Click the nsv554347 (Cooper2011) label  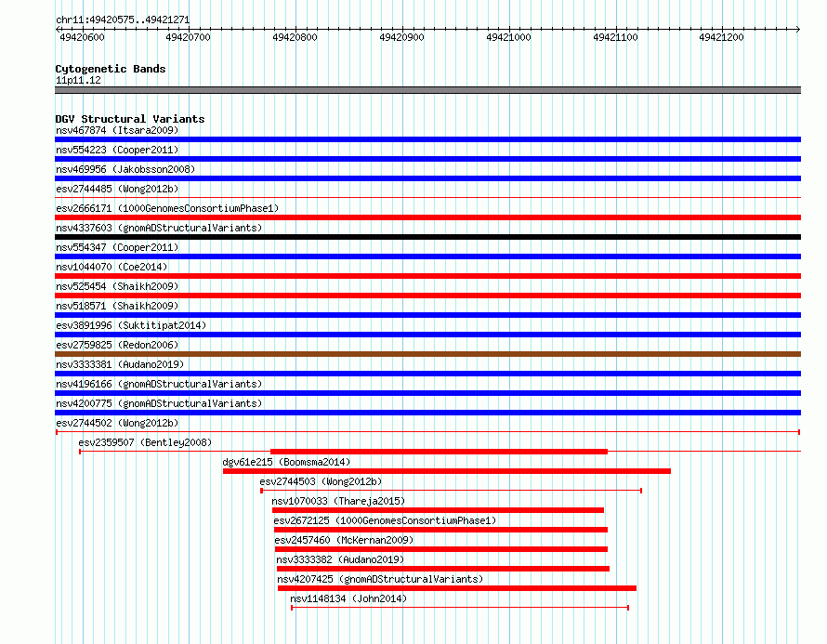117,247
